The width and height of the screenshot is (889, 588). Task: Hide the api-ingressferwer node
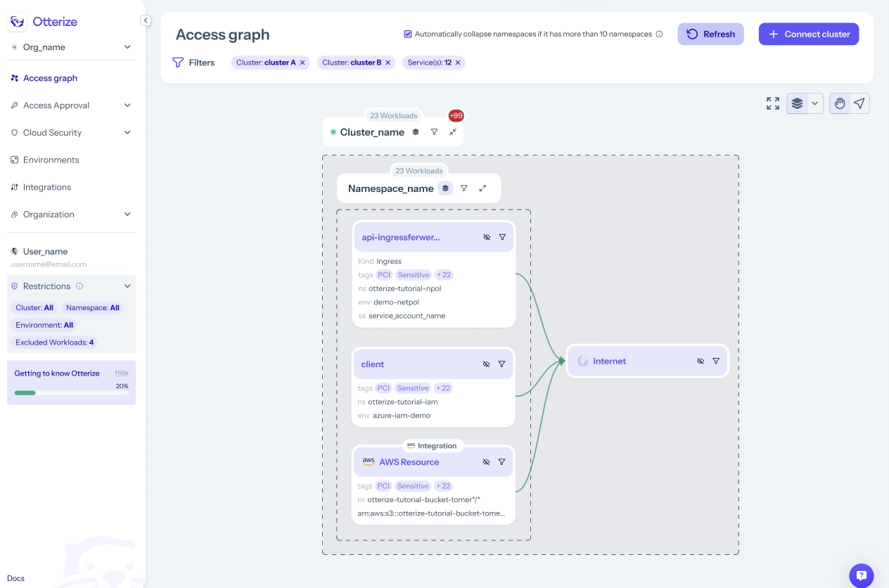coord(487,238)
